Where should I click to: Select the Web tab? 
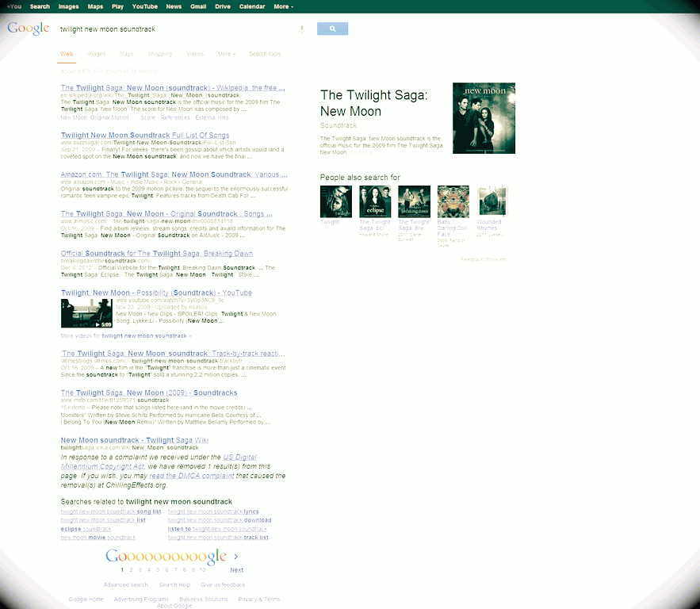coord(67,54)
